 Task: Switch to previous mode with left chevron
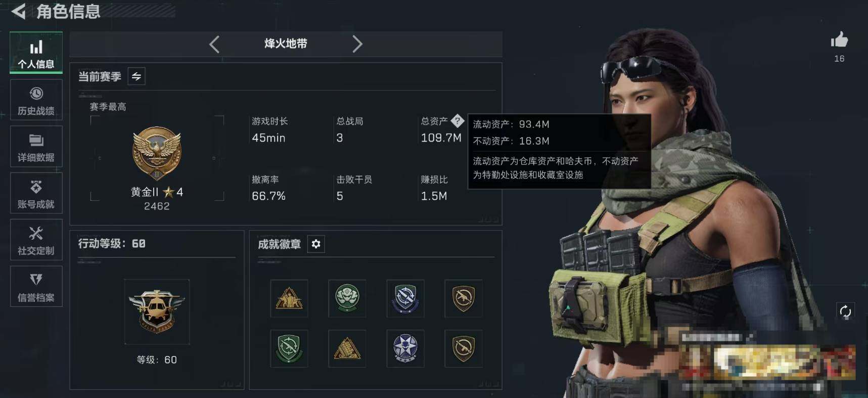click(214, 44)
